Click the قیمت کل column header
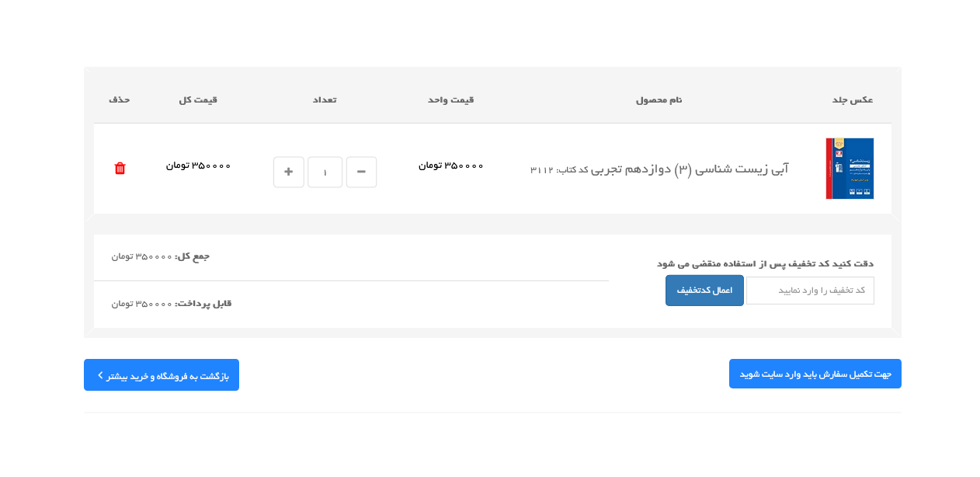 coord(198,99)
